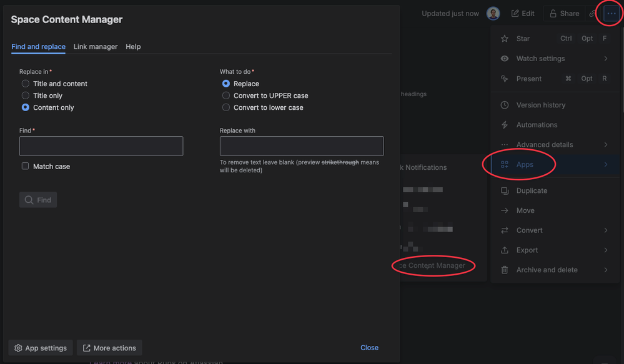Open the more actions ellipsis menu
This screenshot has height=364, width=624.
612,13
